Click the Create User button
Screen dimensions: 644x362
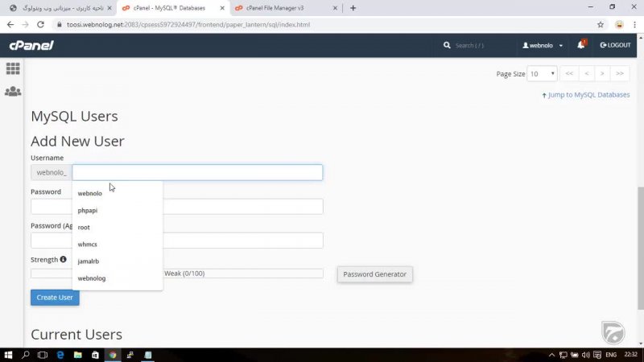tap(55, 298)
